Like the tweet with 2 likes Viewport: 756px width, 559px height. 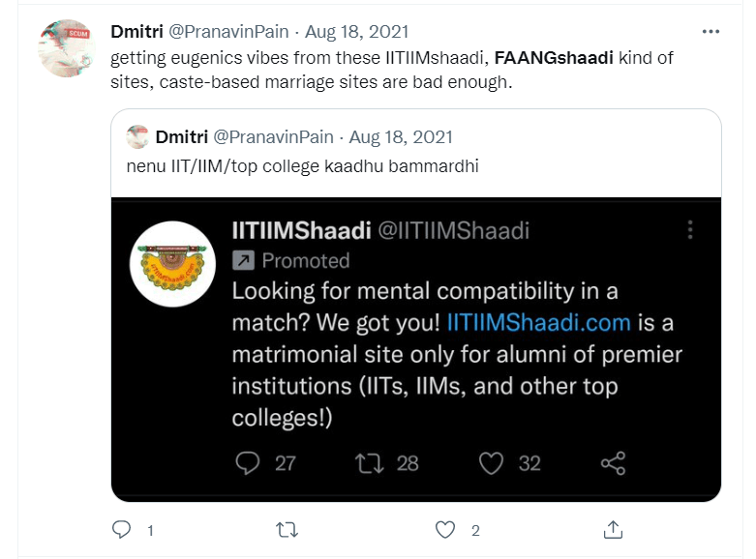point(445,529)
